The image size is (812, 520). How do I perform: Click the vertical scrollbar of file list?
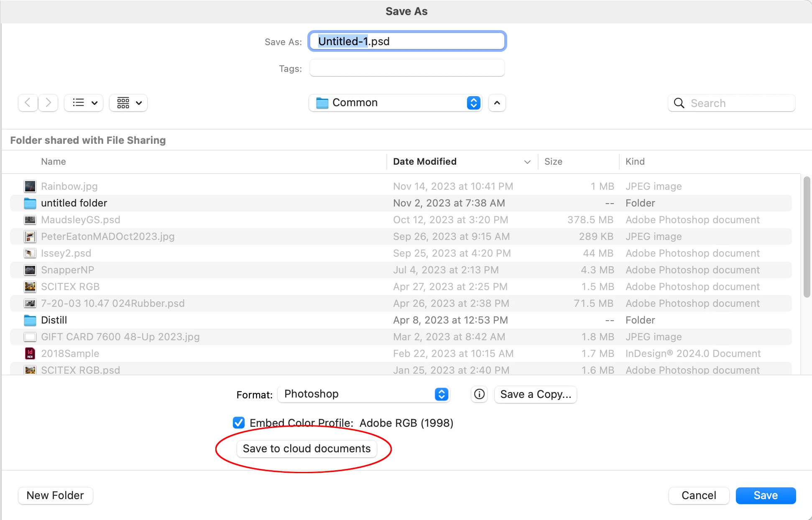tap(807, 237)
